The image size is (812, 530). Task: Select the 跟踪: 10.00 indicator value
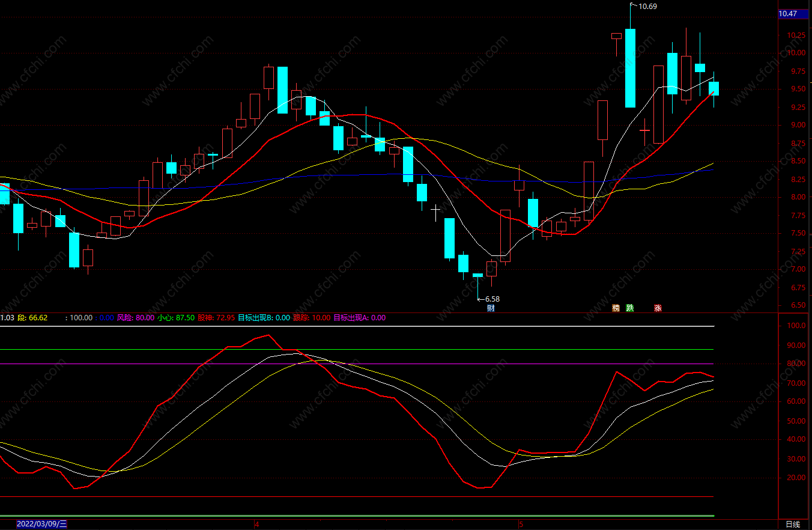coord(312,318)
